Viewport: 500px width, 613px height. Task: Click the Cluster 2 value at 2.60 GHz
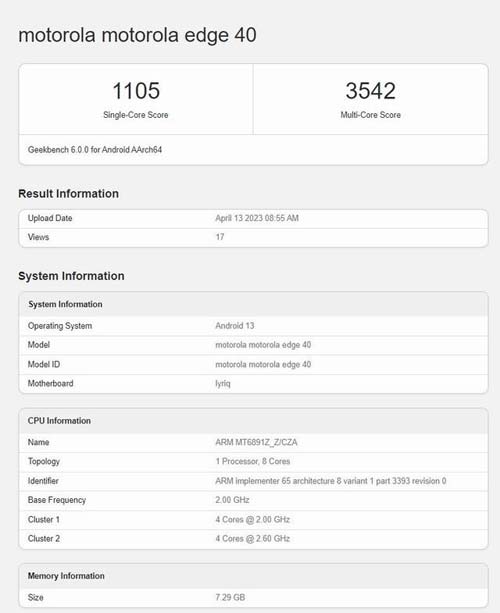pyautogui.click(x=253, y=539)
